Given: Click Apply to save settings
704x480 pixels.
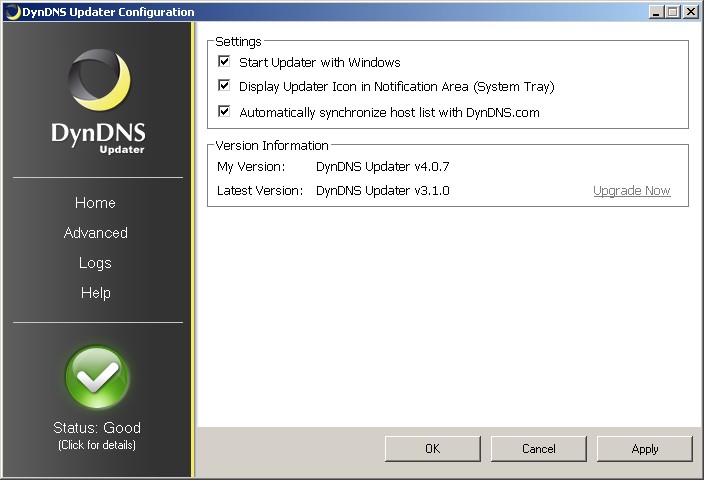Looking at the screenshot, I should pyautogui.click(x=645, y=449).
